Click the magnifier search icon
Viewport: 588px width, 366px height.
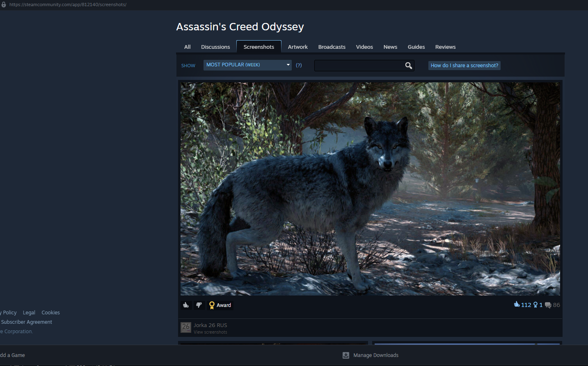pyautogui.click(x=408, y=66)
